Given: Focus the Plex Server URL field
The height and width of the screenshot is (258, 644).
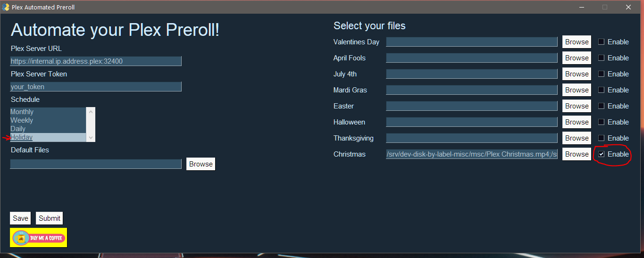Looking at the screenshot, I should (96, 61).
